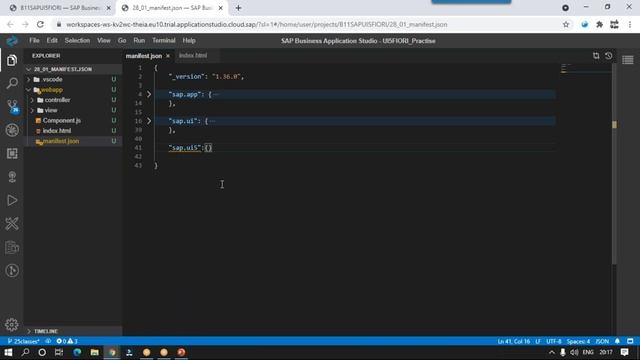This screenshot has height=360, width=640.
Task: Select manifest.json in the explorer
Action: click(61, 141)
